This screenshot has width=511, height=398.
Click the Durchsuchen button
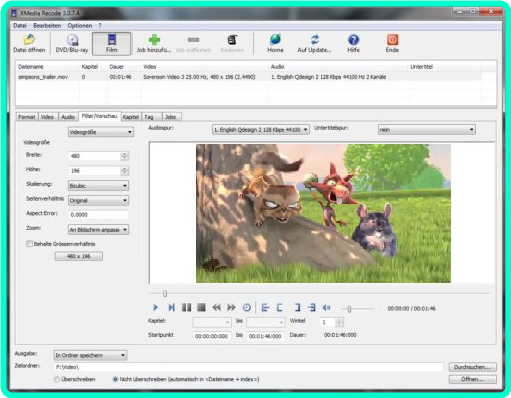[x=472, y=367]
